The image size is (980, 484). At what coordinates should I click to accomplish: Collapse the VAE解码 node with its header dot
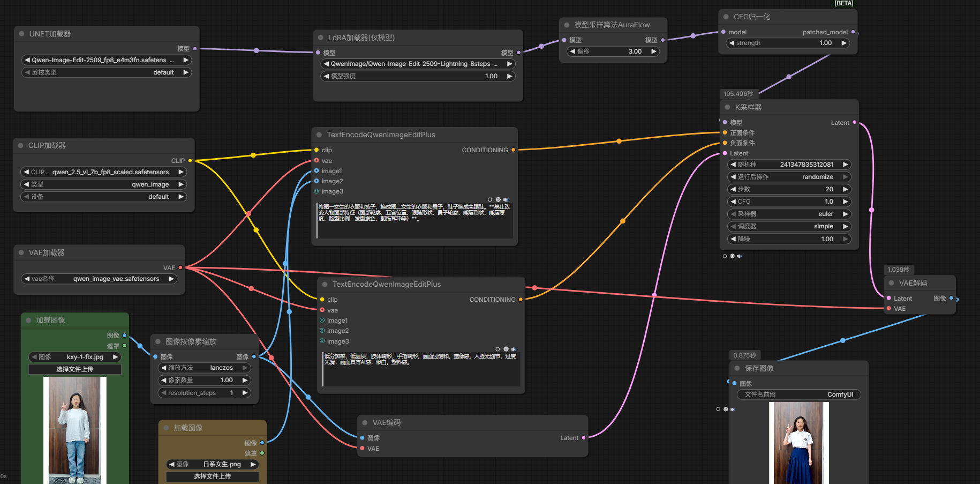(x=892, y=283)
